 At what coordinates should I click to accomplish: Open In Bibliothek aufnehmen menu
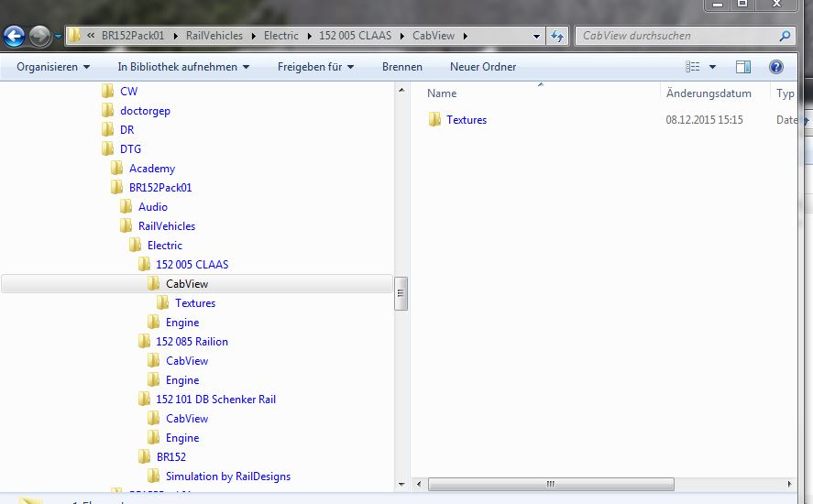(183, 67)
